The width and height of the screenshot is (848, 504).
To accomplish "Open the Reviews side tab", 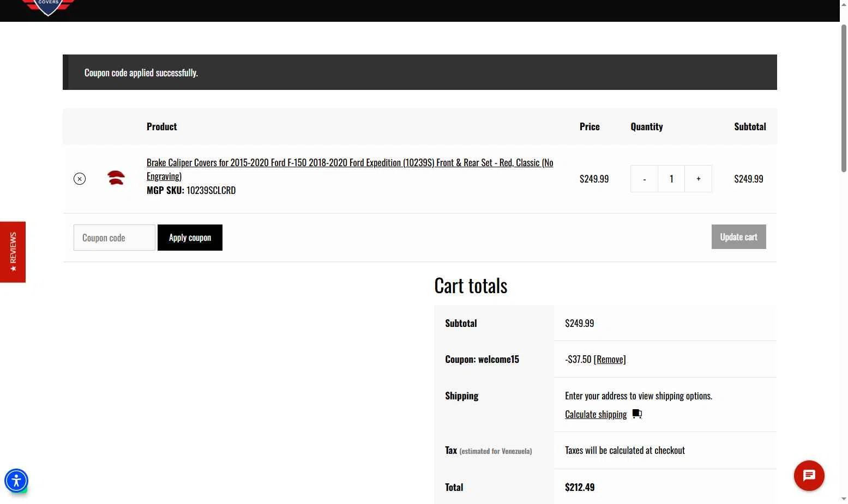I will coord(13,252).
